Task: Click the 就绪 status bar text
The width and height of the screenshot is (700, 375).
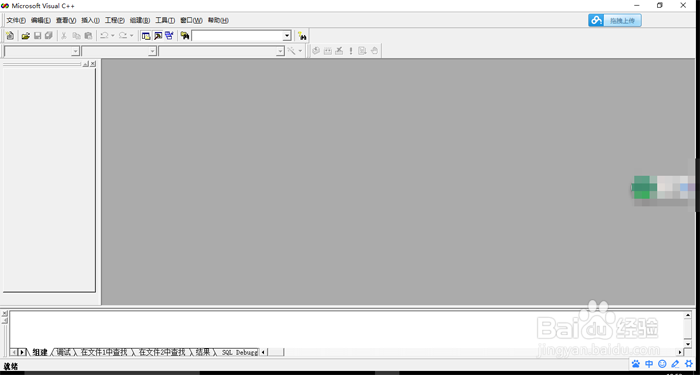Action: [x=11, y=366]
